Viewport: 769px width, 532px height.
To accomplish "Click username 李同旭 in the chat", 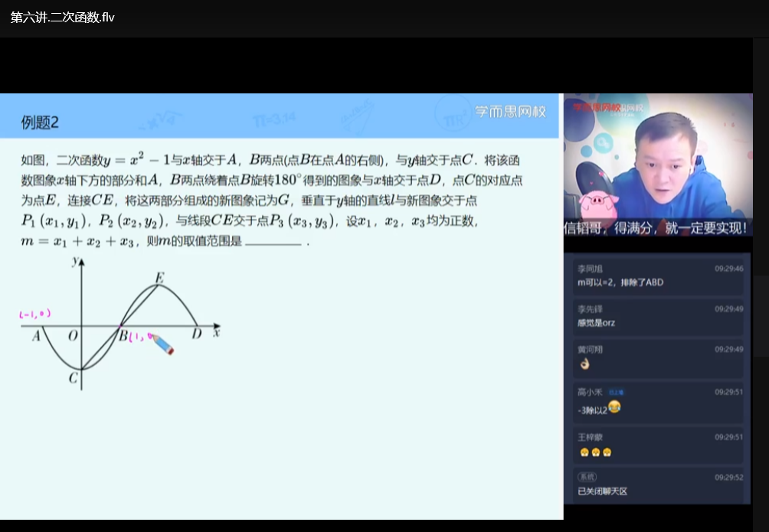I will (x=590, y=269).
